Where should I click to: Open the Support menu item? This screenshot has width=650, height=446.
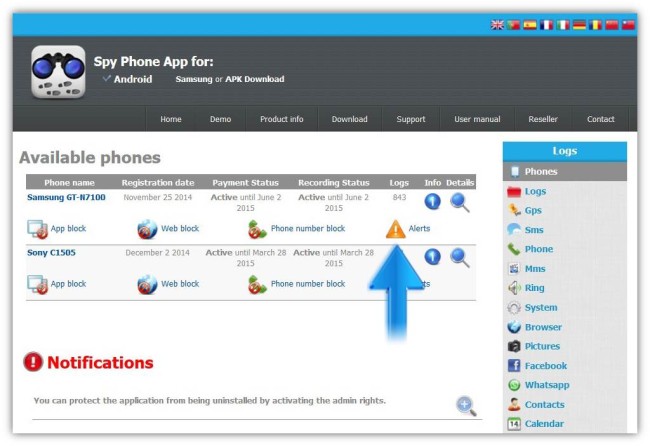pyautogui.click(x=411, y=119)
